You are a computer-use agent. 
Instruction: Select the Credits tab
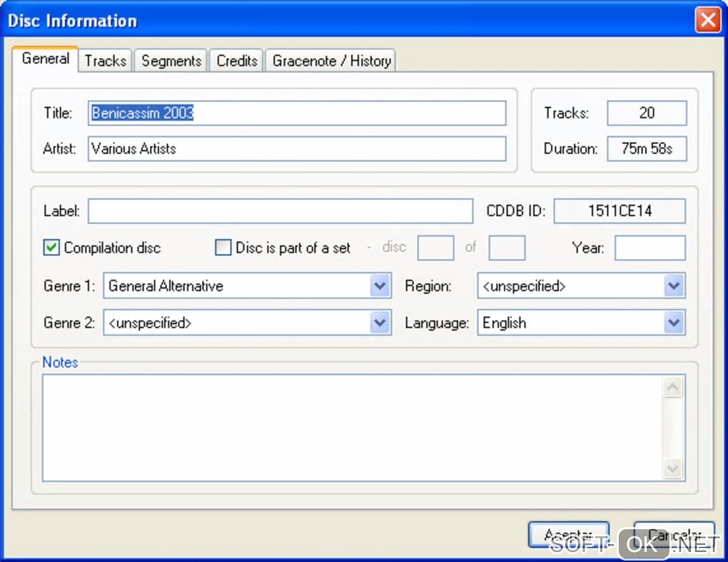[x=237, y=61]
